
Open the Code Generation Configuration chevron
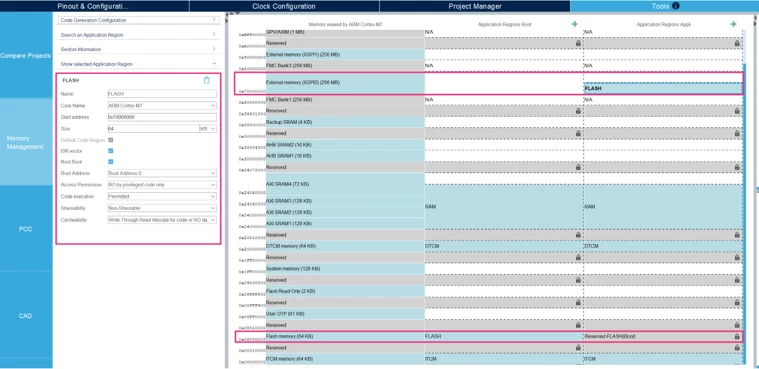coord(214,20)
